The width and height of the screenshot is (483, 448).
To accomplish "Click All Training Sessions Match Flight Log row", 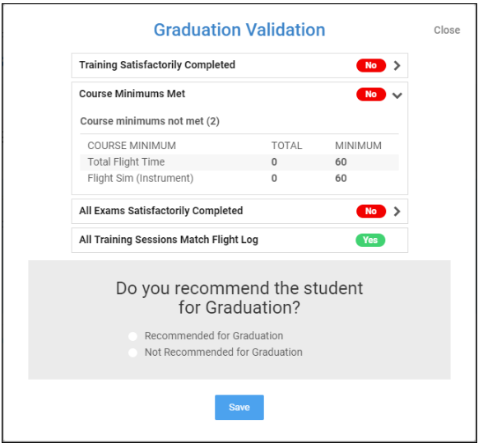I will (x=239, y=240).
